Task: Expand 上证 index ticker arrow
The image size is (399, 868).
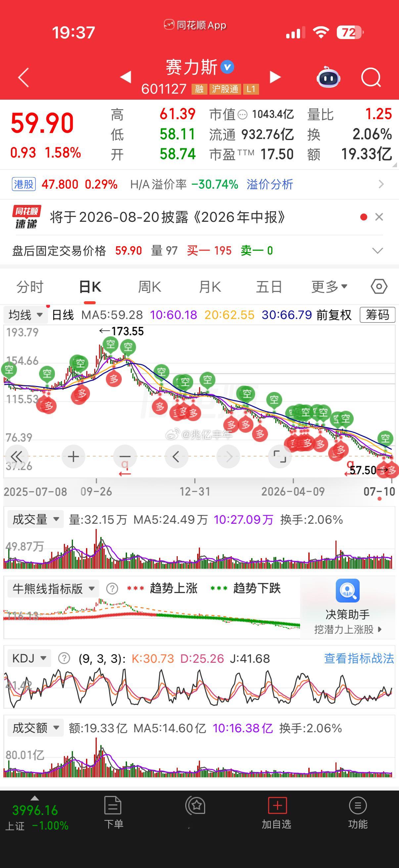Action: tap(35, 798)
